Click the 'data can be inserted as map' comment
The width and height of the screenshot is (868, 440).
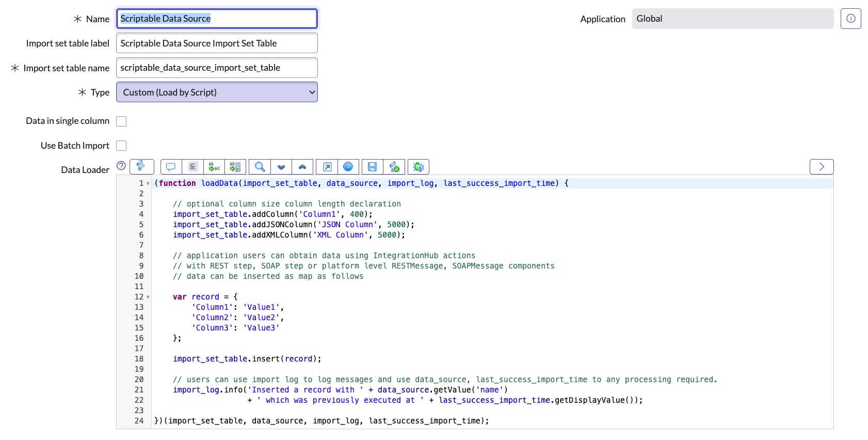click(x=268, y=276)
